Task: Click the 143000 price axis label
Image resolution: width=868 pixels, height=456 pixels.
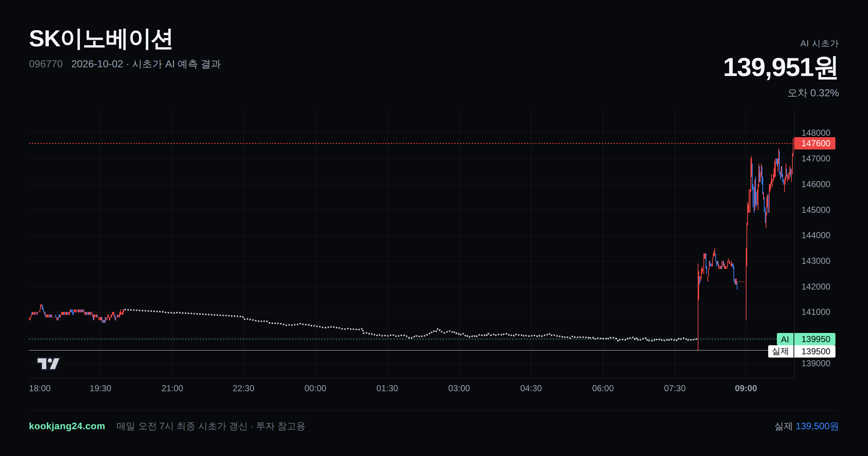Action: (816, 261)
